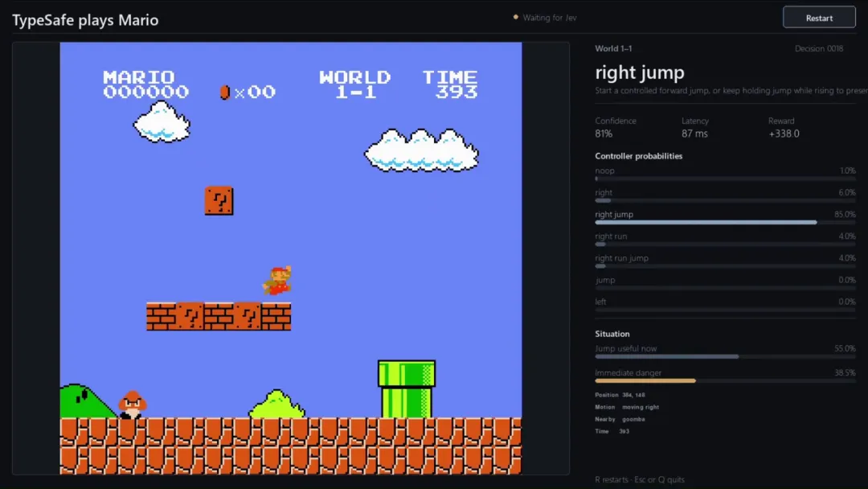Click the Jump useful now progress bar
The height and width of the screenshot is (489, 868).
pos(725,356)
